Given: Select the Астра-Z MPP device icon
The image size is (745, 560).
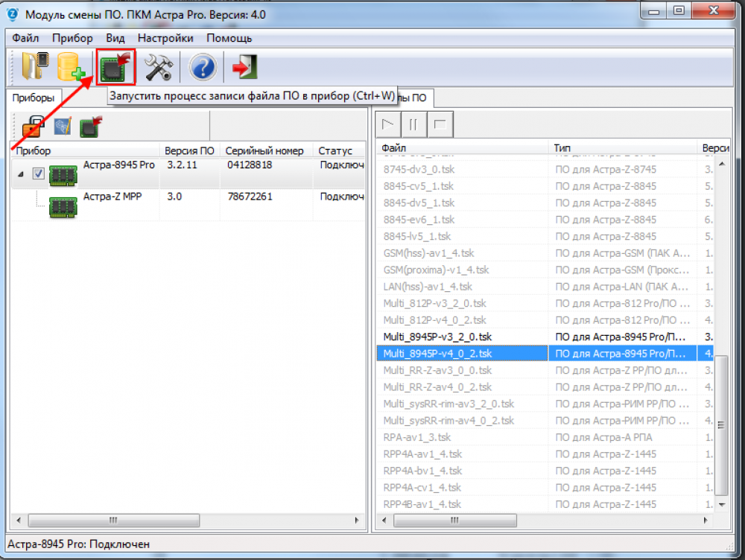Looking at the screenshot, I should (63, 207).
